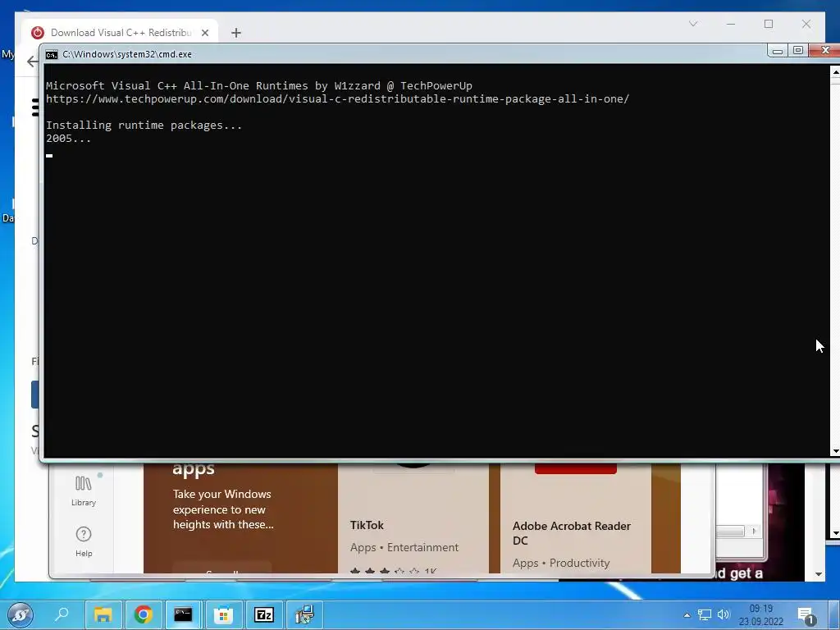
Task: Close the Chrome window
Action: (x=806, y=24)
